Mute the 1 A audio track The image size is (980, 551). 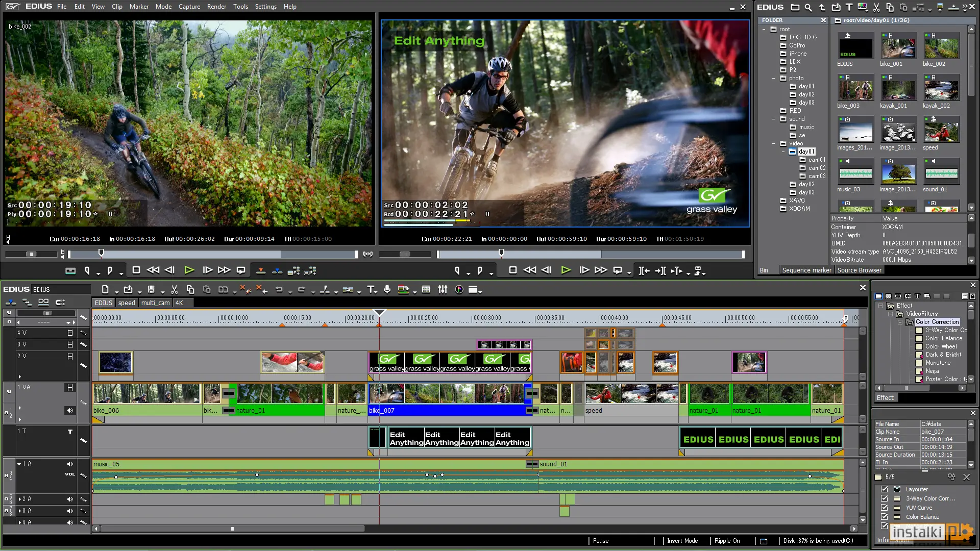click(70, 464)
